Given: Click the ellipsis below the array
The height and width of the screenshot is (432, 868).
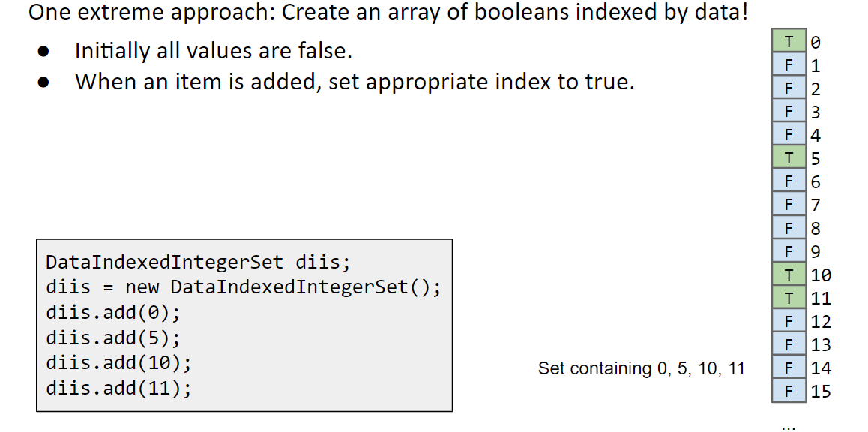Looking at the screenshot, I should tap(789, 428).
